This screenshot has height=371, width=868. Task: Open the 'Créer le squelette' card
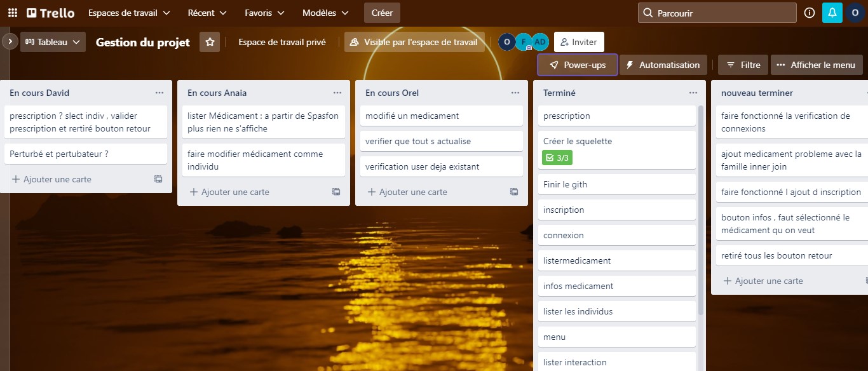click(617, 150)
